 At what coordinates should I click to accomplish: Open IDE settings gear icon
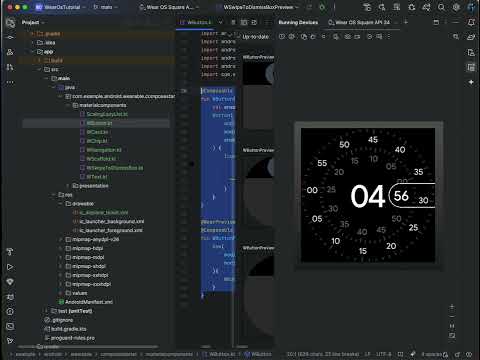coord(456,7)
